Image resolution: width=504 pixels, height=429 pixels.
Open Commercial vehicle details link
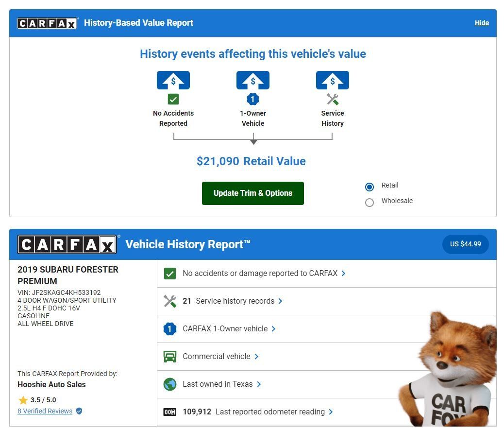click(x=217, y=356)
